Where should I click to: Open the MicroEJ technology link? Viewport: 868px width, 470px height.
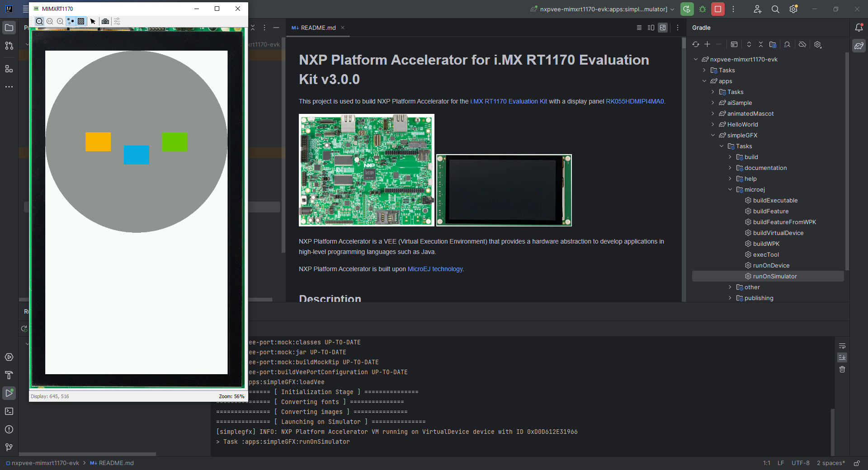[x=435, y=269]
